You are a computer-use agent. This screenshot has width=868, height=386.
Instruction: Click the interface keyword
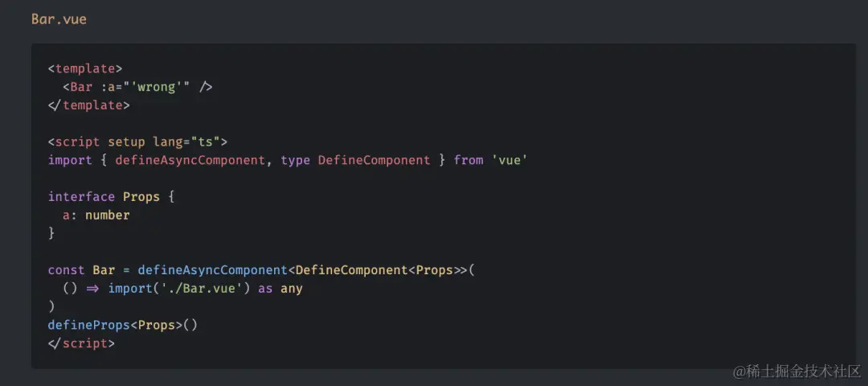(81, 196)
